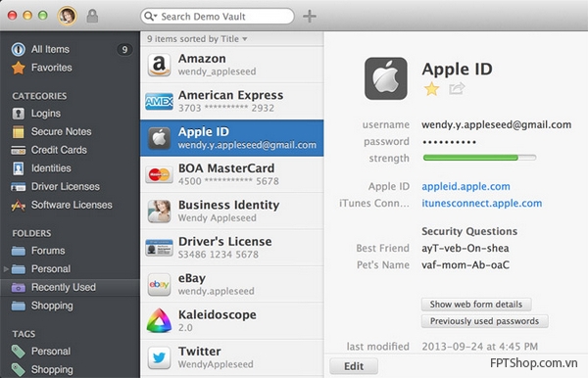Add a new item with plus icon
Screen dimensions: 588x378
[x=310, y=16]
